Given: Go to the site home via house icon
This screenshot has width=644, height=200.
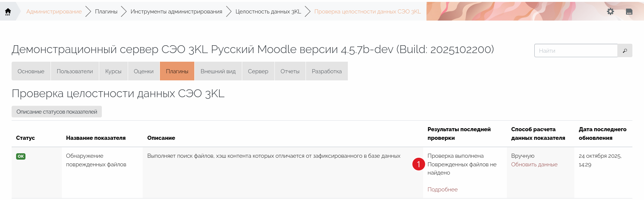Looking at the screenshot, I should (8, 12).
